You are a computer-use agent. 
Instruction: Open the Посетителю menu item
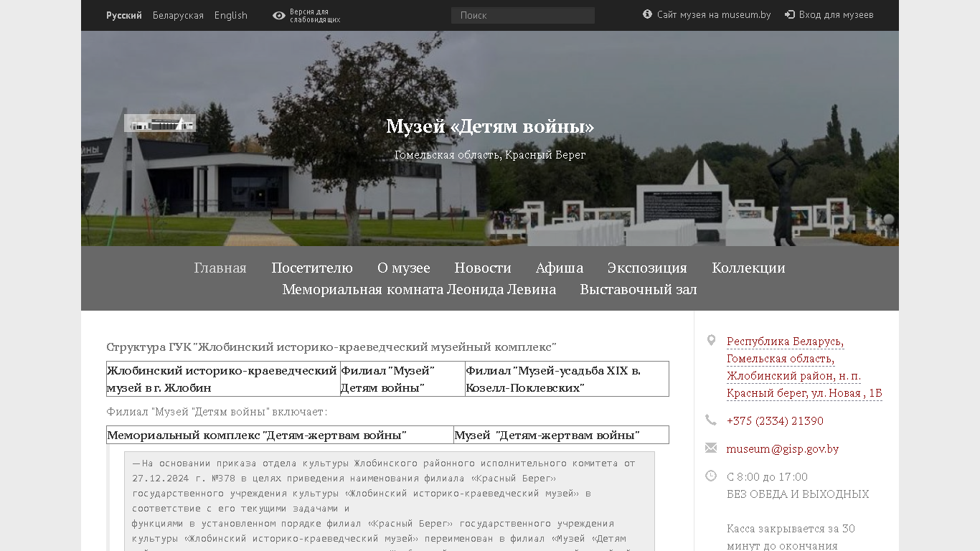click(x=312, y=268)
